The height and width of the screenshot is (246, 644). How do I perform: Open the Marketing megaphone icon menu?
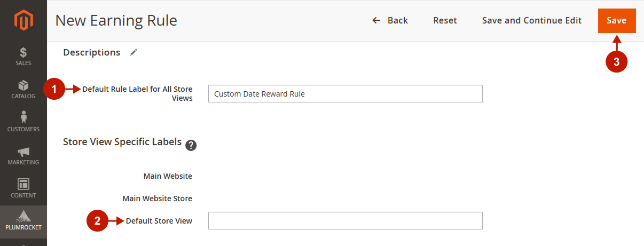pyautogui.click(x=23, y=156)
